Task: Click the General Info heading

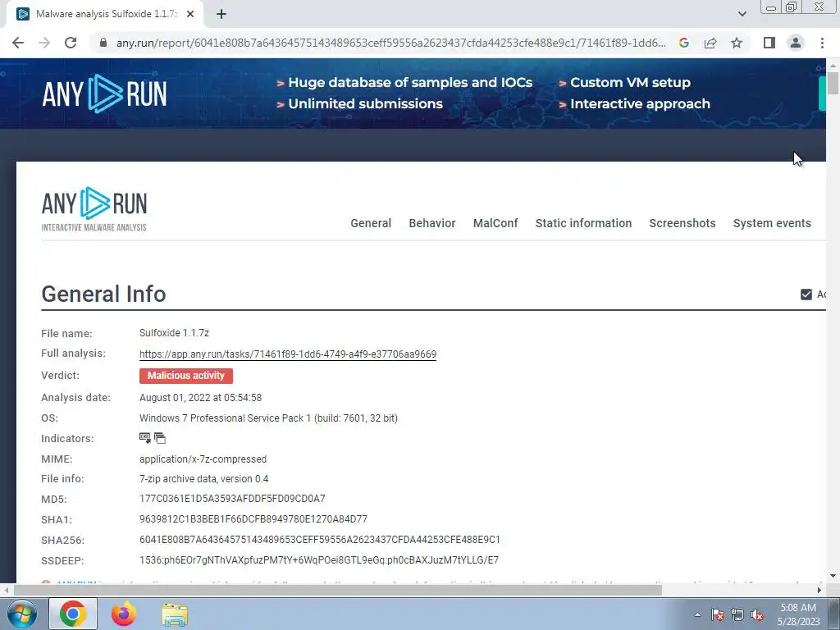Action: [x=104, y=294]
